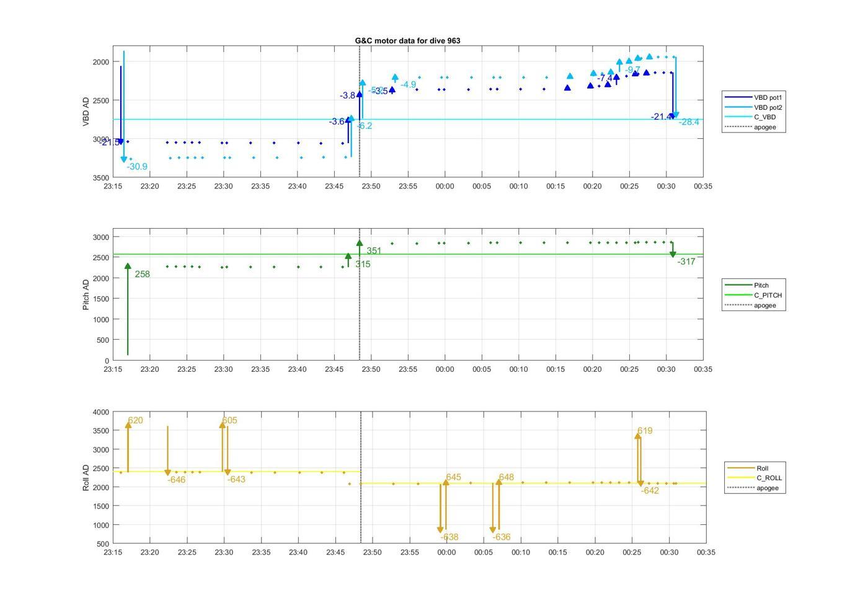Click the figure title 'G&C motor data for dive 963'
The height and width of the screenshot is (611, 868).
point(407,41)
